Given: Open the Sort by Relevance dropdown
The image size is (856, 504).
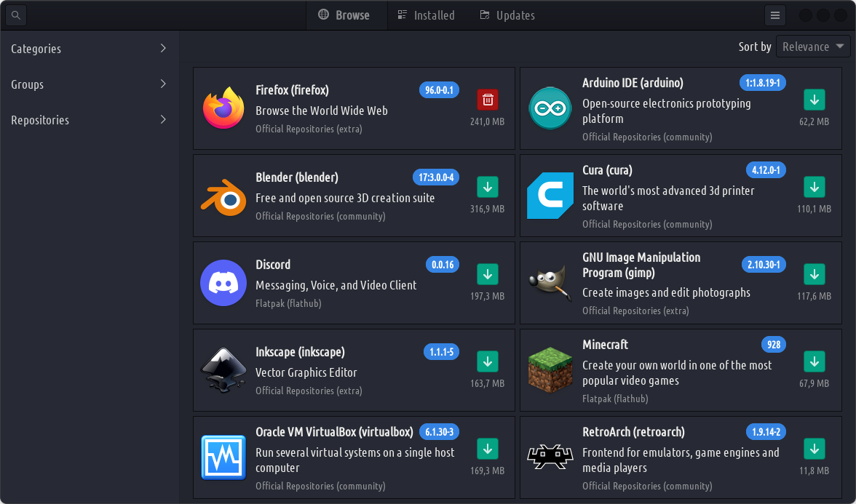Looking at the screenshot, I should pos(813,47).
